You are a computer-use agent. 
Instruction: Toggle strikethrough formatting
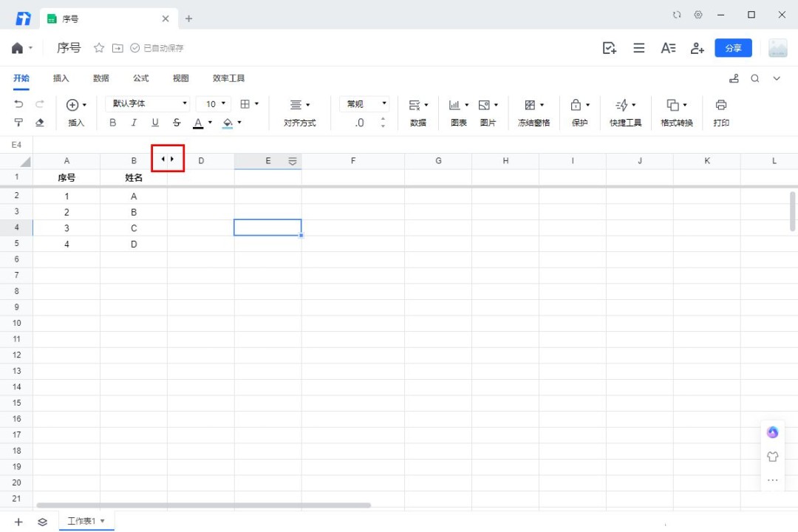[x=176, y=123]
